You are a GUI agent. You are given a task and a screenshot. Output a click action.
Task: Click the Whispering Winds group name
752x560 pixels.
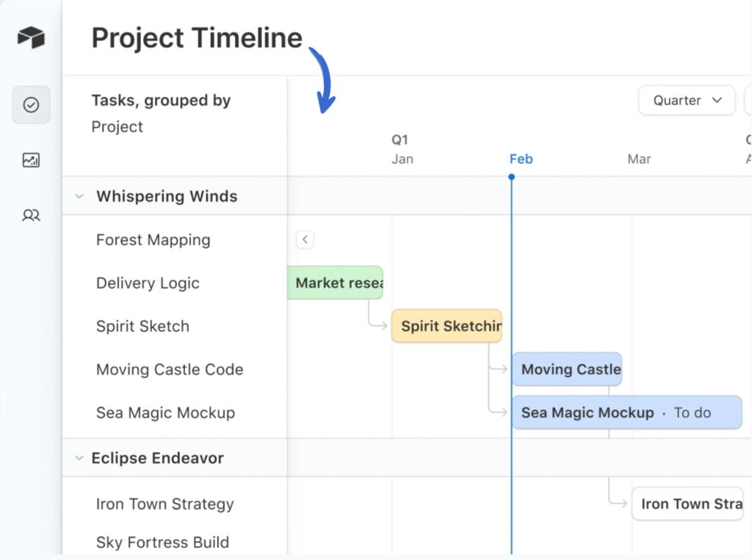coord(167,196)
